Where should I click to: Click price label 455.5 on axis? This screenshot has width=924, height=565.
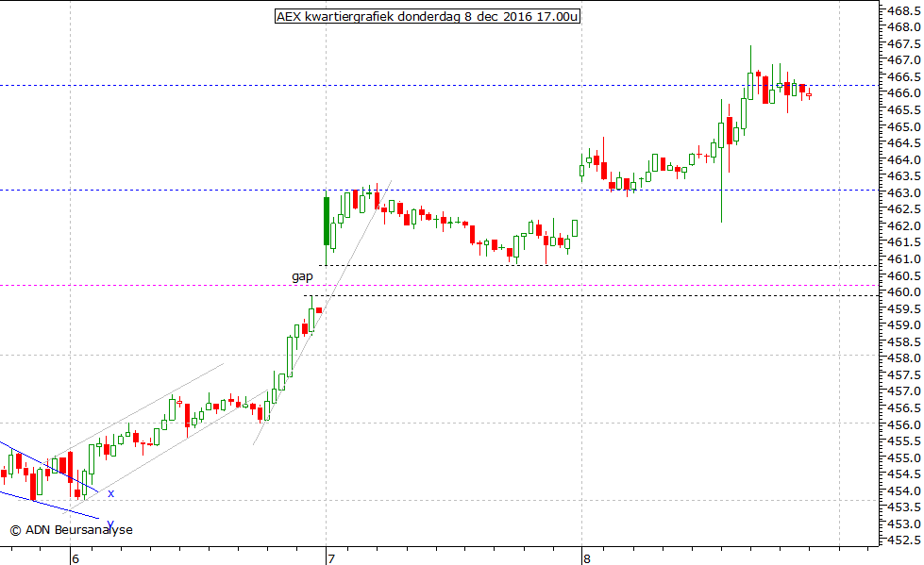pyautogui.click(x=904, y=441)
